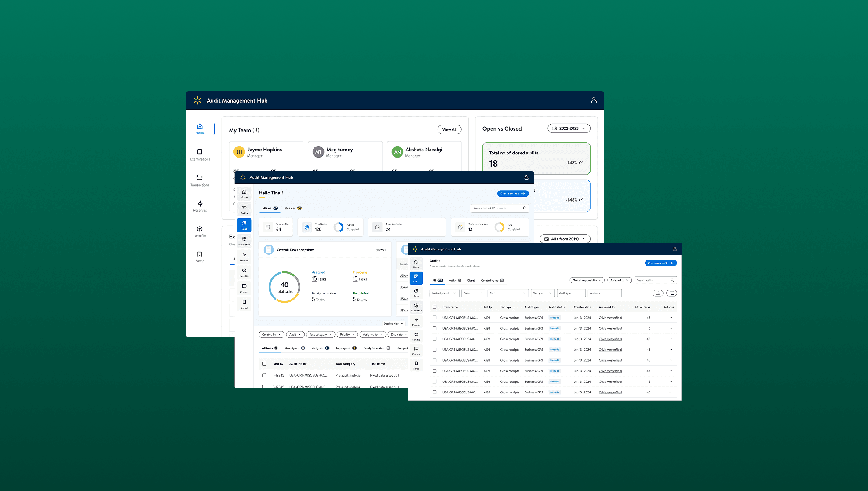Tick the checkbox for first USA-GRT-MISCBUS audit row
This screenshot has height=491, width=868.
pos(434,318)
